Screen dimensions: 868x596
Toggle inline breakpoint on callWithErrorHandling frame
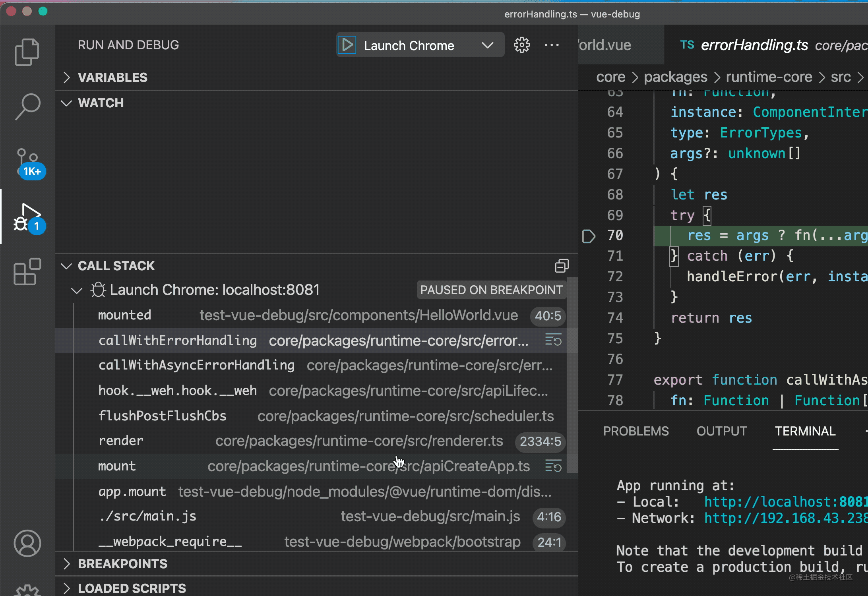coord(553,341)
